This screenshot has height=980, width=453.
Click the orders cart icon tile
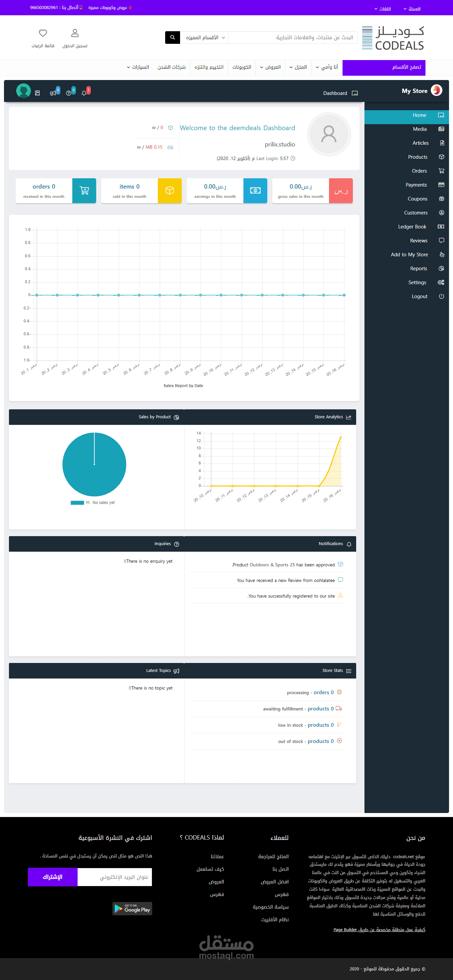(x=84, y=191)
